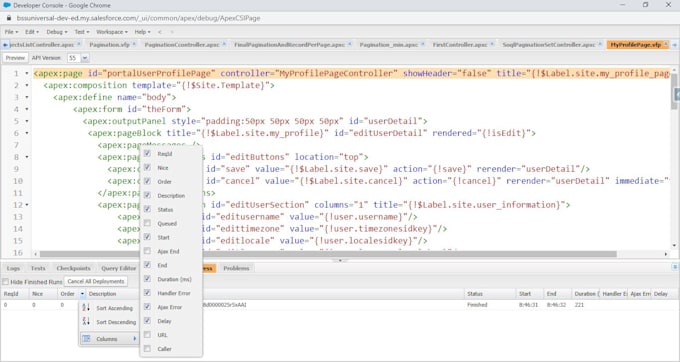Close the FirstController.apxc tab
This screenshot has height=362, width=680.
click(x=492, y=44)
